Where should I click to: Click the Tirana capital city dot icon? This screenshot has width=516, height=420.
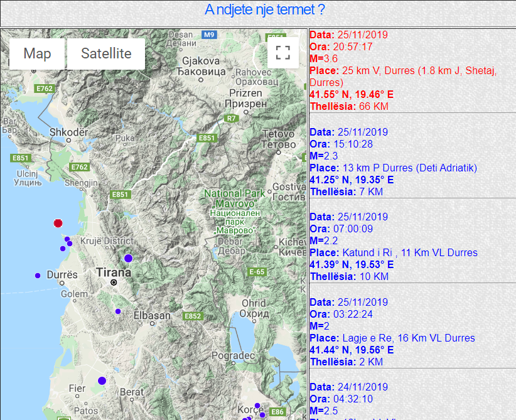[114, 283]
